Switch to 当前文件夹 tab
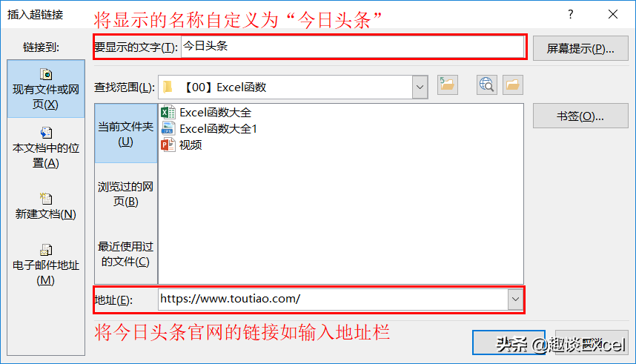This screenshot has width=636, height=364. 126,133
